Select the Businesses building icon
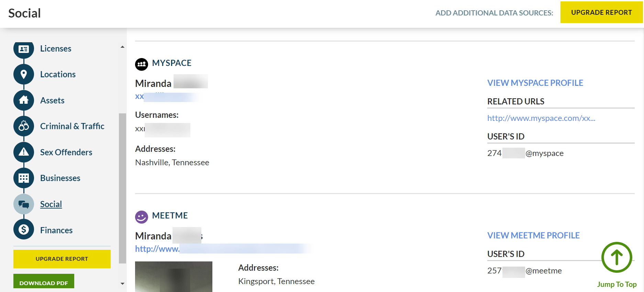 [24, 178]
